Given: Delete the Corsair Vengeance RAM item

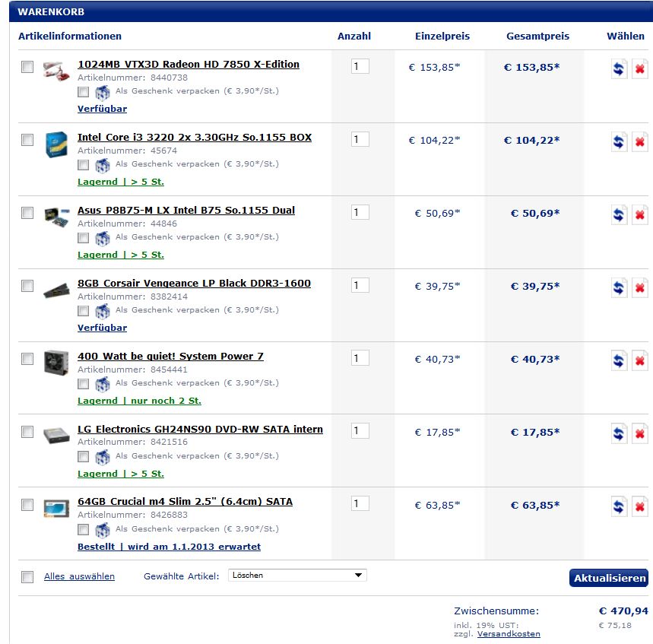Looking at the screenshot, I should (639, 287).
